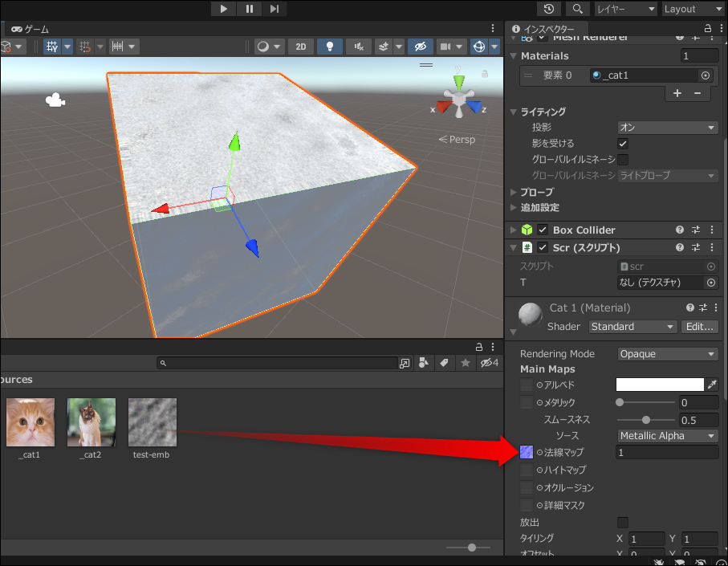Toggle the scene view rotation lock icon
The image size is (728, 566).
coord(485,74)
